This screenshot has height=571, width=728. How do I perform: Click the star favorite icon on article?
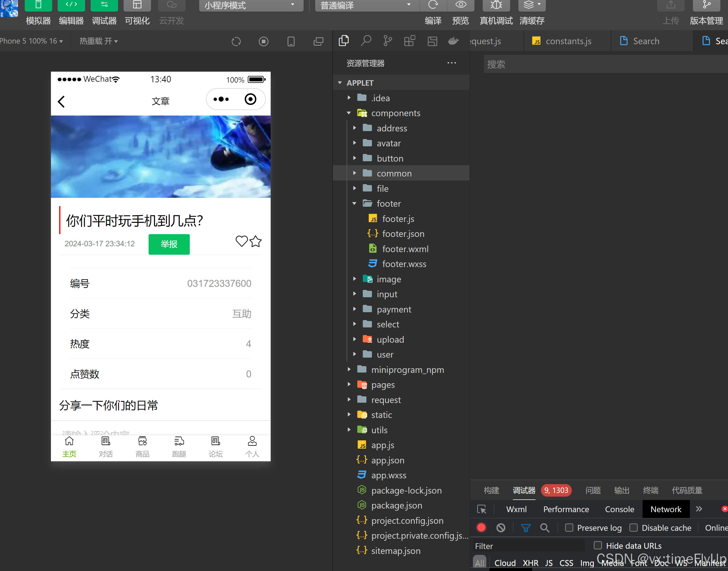256,241
